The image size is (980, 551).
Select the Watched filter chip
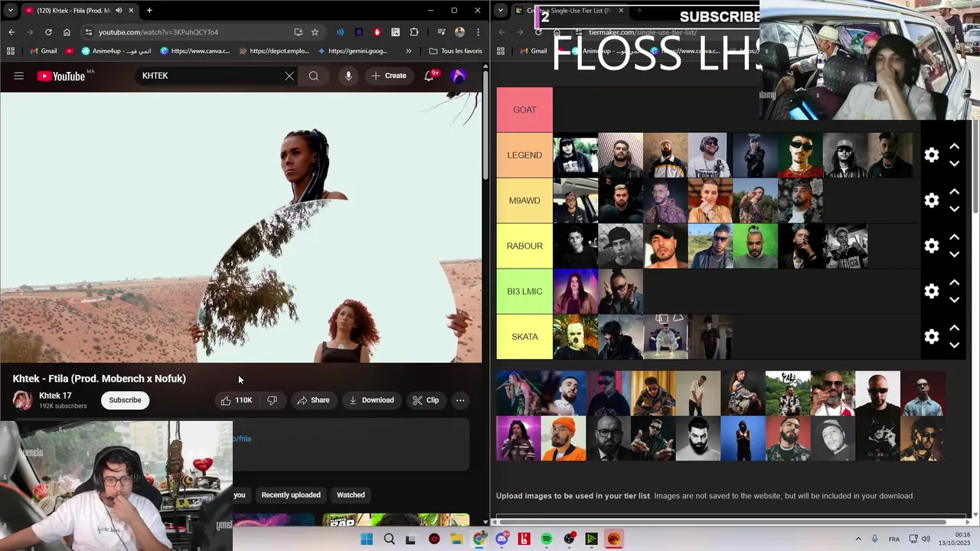351,495
